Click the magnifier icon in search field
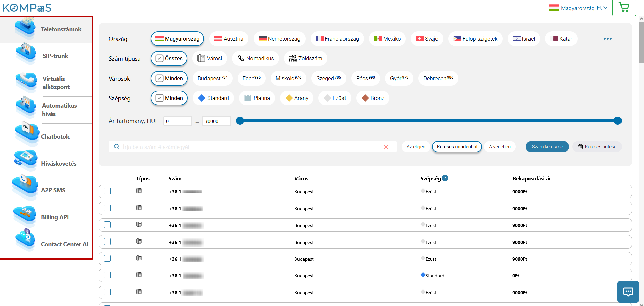The width and height of the screenshot is (644, 306). pyautogui.click(x=117, y=147)
